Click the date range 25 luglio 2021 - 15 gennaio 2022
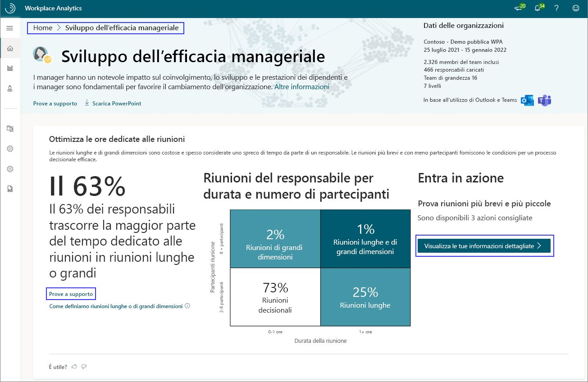The image size is (588, 382). tap(465, 50)
